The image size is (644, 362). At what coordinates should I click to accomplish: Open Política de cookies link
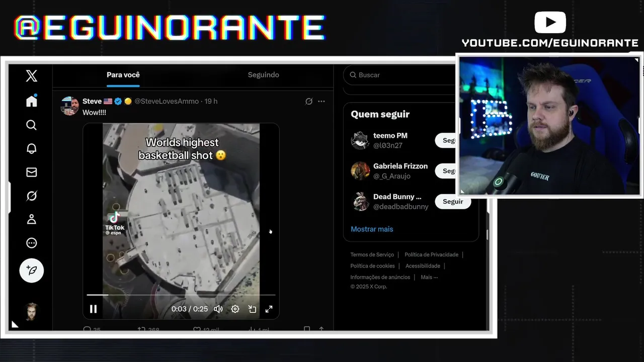point(372,266)
